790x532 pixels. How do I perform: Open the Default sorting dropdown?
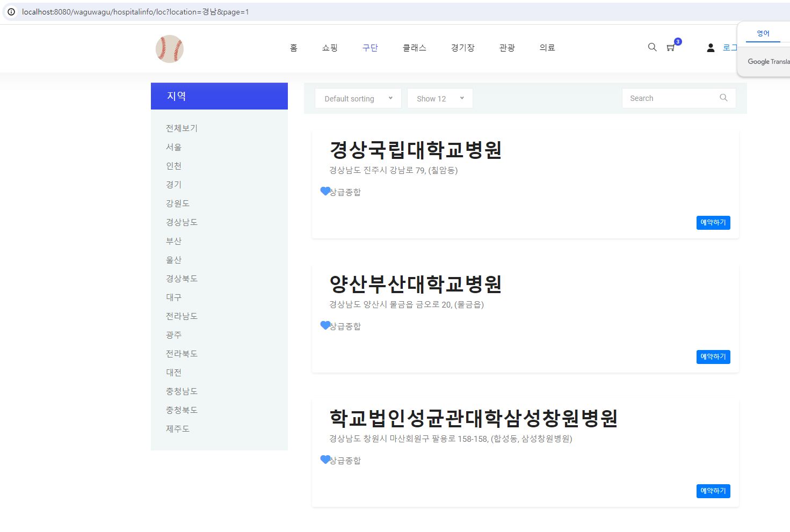point(358,98)
